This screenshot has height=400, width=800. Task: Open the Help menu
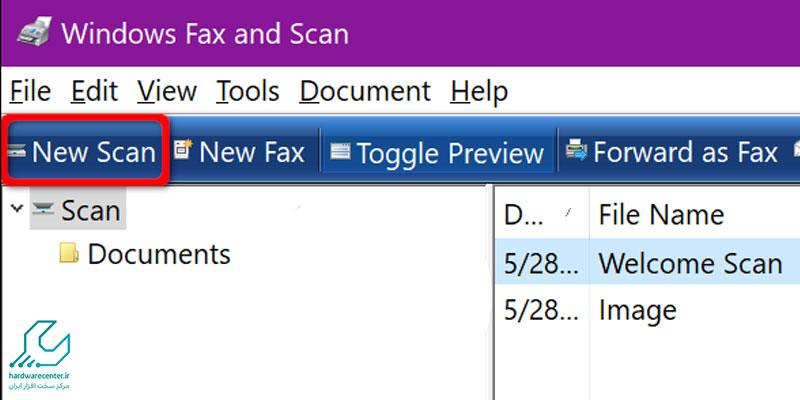(479, 92)
